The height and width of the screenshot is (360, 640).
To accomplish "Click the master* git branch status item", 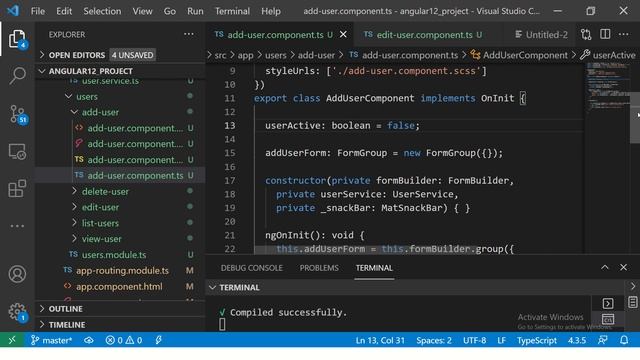I will point(51,340).
